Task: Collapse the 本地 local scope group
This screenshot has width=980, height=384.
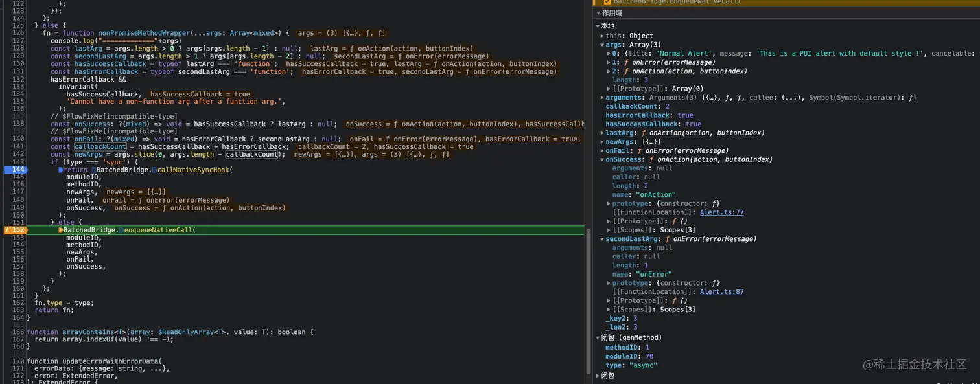Action: pos(598,26)
